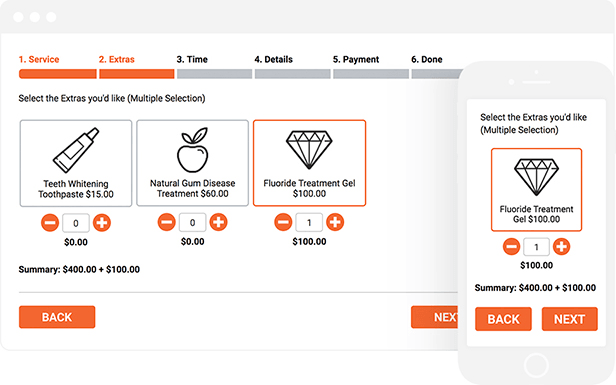This screenshot has height=385, width=616.
Task: Click the plus icon under Teeth Whitening Toothpaste
Action: 102,223
